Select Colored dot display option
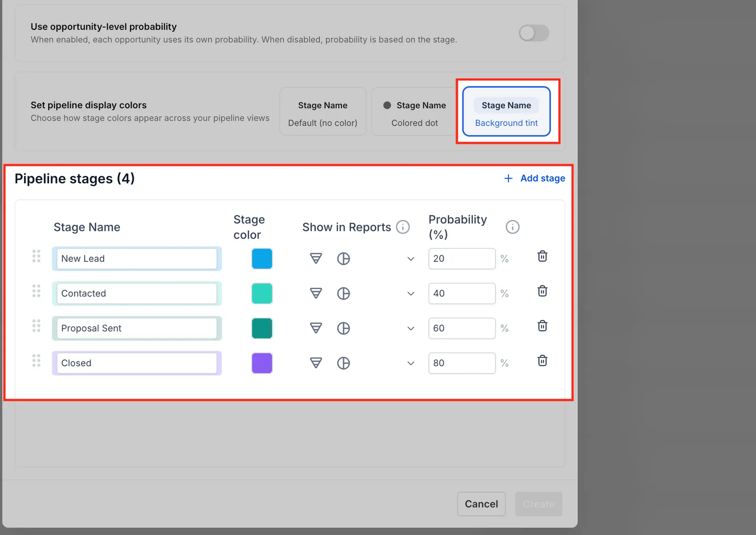This screenshot has width=756, height=535. click(x=414, y=112)
